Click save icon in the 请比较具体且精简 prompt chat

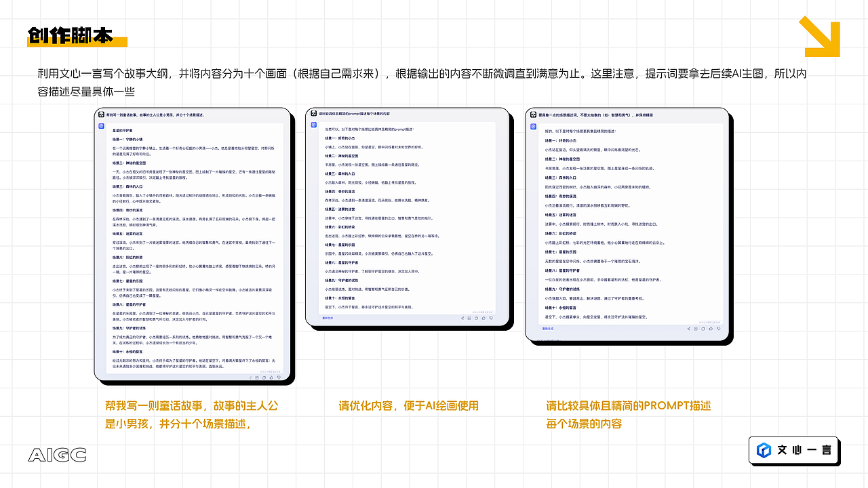click(x=469, y=318)
